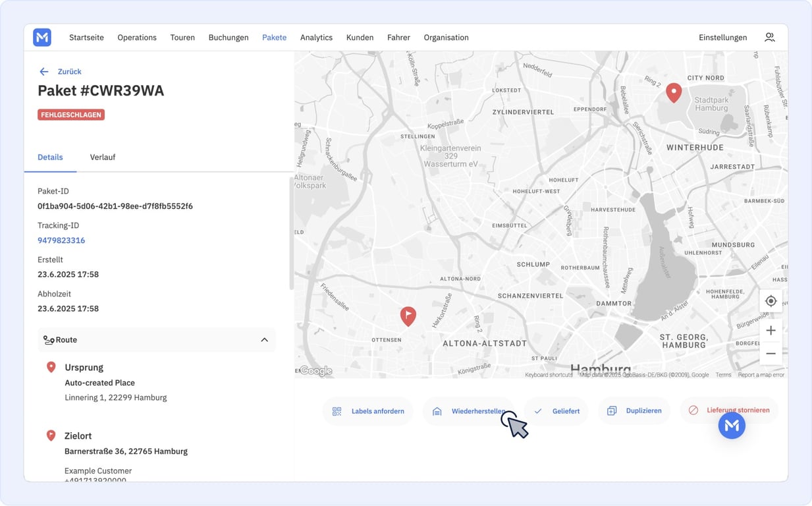812x506 pixels.
Task: Click the Zurück link
Action: (69, 72)
